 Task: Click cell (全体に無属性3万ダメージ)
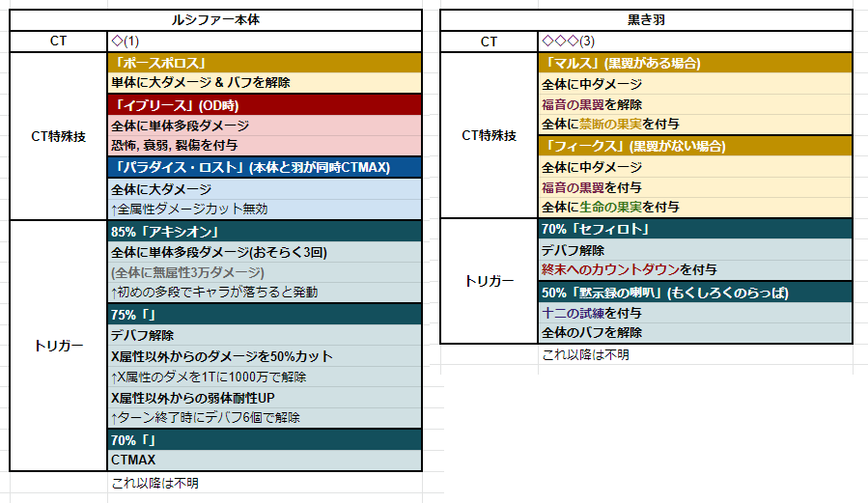click(265, 272)
